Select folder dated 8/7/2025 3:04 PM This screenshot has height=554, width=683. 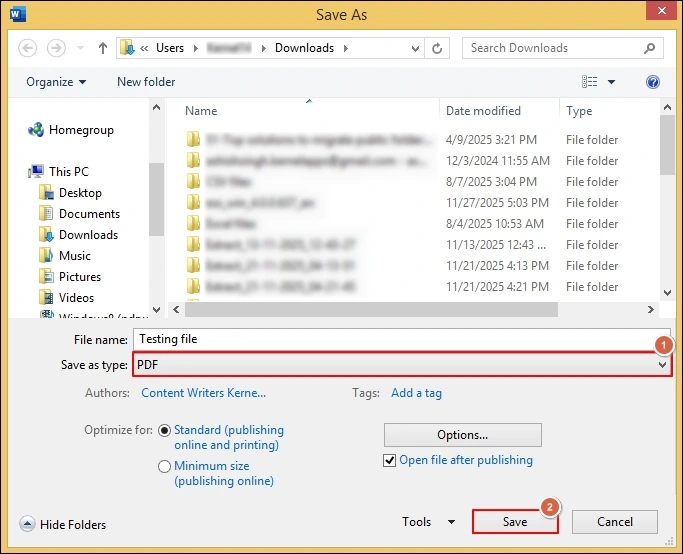pos(403,182)
